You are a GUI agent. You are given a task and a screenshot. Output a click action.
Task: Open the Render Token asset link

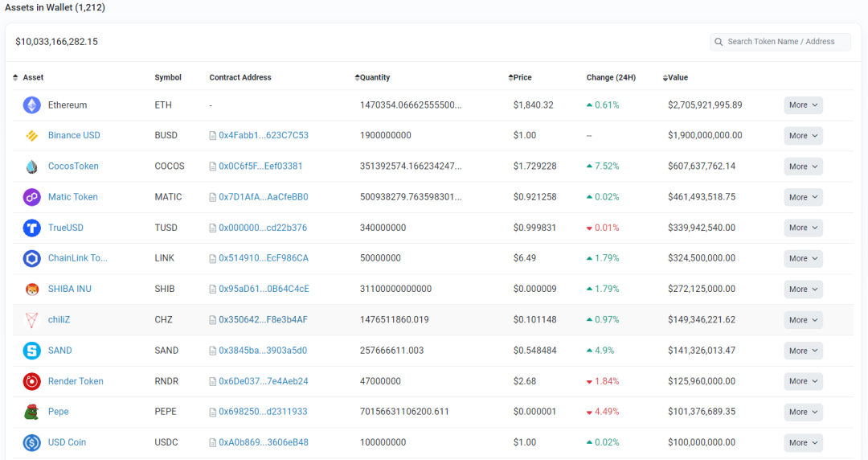(x=76, y=381)
